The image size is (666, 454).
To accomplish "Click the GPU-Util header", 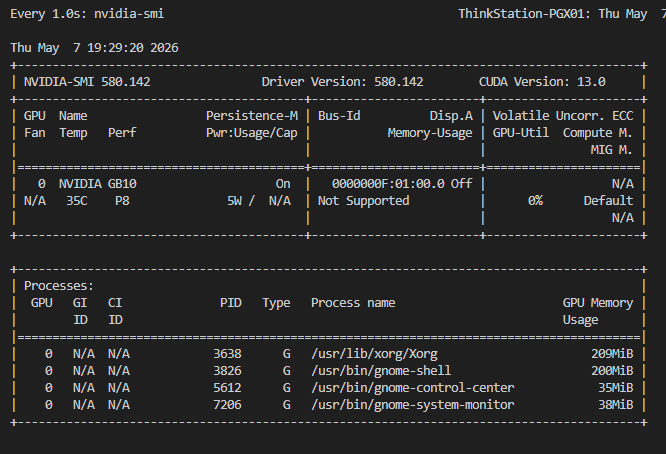I will 521,133.
